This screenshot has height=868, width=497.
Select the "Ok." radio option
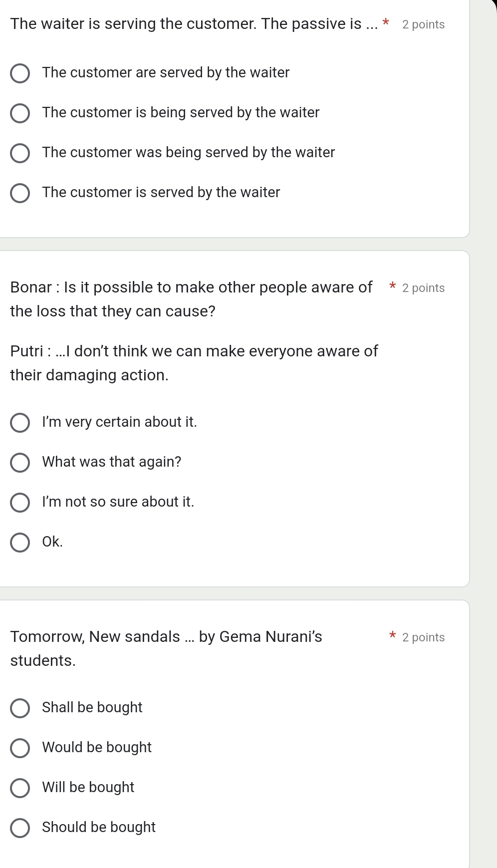(x=20, y=542)
